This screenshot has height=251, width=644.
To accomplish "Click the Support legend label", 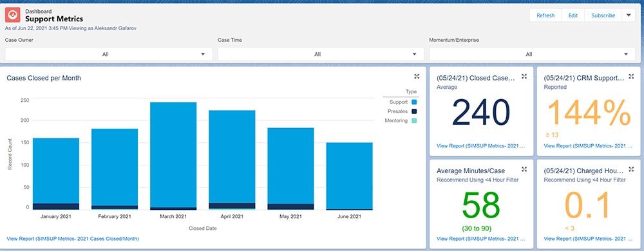I will 399,102.
